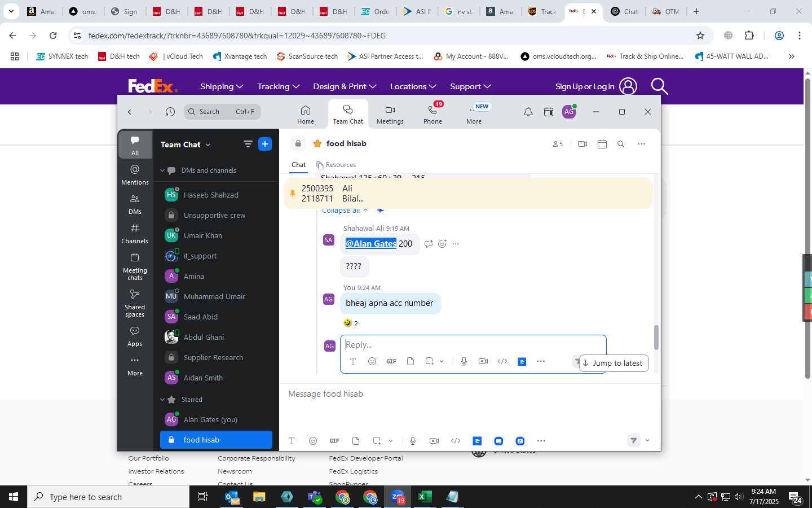Screen dimensions: 812x508
Task: Open the FedEx Locations dropdown
Action: coord(413,86)
